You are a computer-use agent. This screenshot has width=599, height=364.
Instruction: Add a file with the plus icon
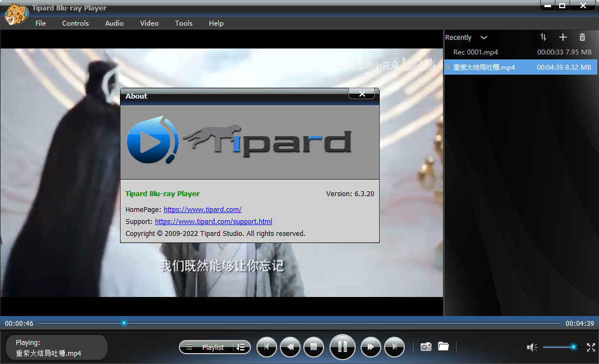click(x=562, y=37)
